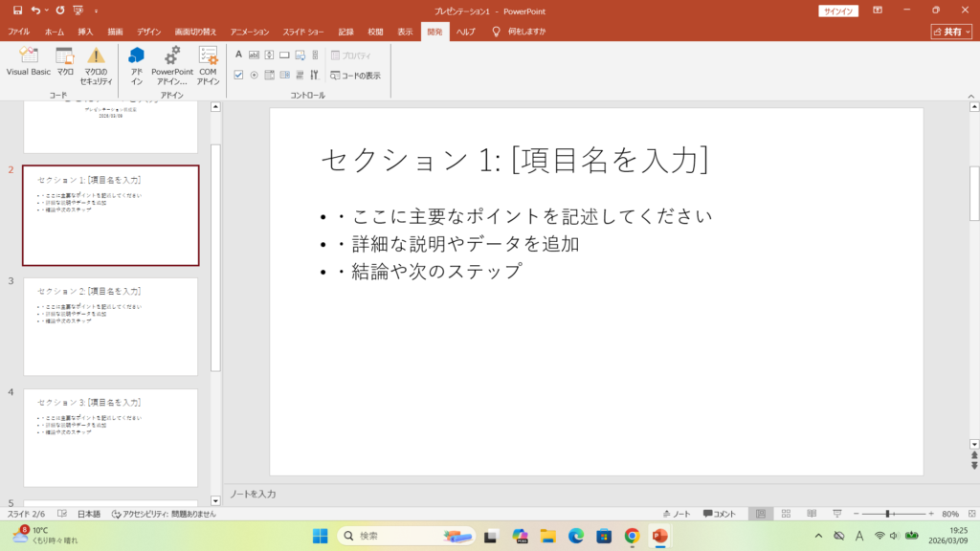Click the Sign in (サインイン) button
Image resolution: width=980 pixels, height=551 pixels.
(x=838, y=11)
